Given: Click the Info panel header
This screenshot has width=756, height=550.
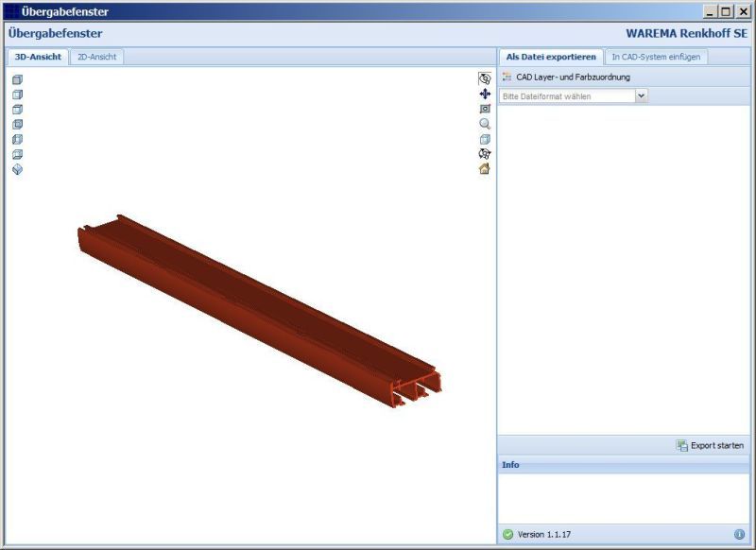Looking at the screenshot, I should pyautogui.click(x=624, y=465).
